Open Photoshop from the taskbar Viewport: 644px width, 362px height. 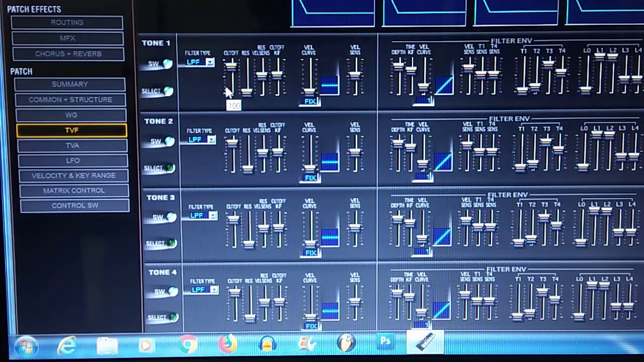click(x=385, y=342)
